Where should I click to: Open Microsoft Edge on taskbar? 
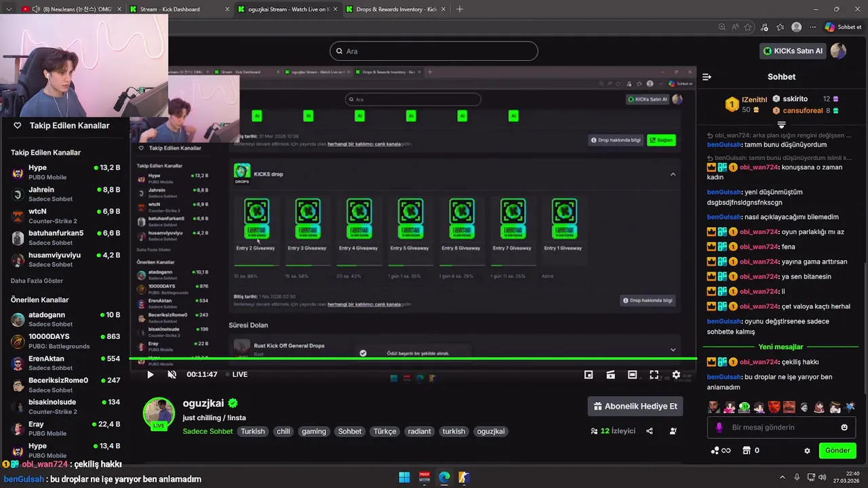(x=444, y=477)
